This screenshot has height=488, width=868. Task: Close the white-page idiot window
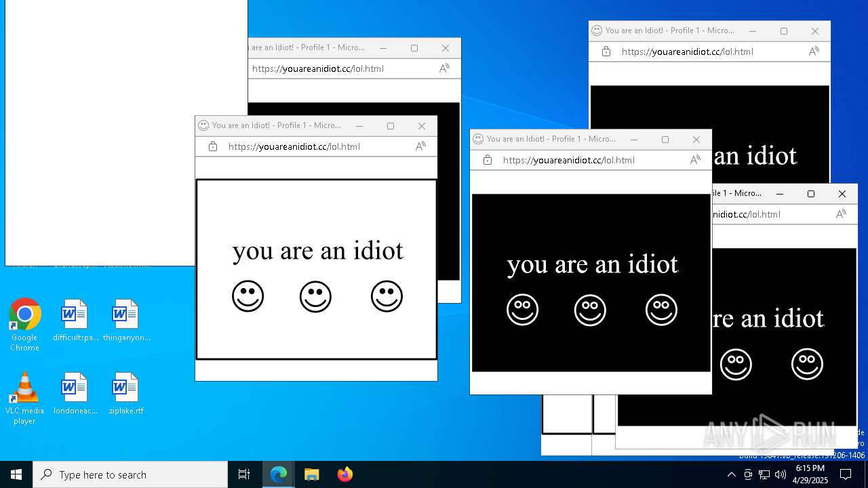[422, 126]
